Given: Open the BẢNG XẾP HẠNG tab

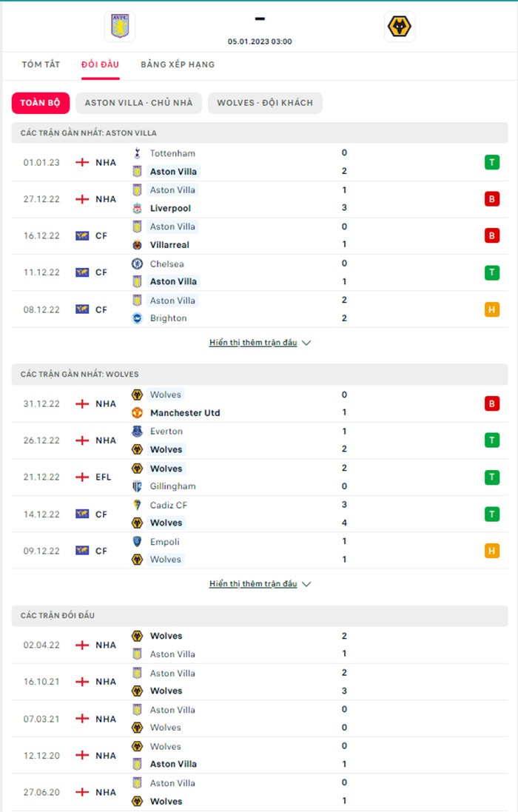Looking at the screenshot, I should click(176, 64).
